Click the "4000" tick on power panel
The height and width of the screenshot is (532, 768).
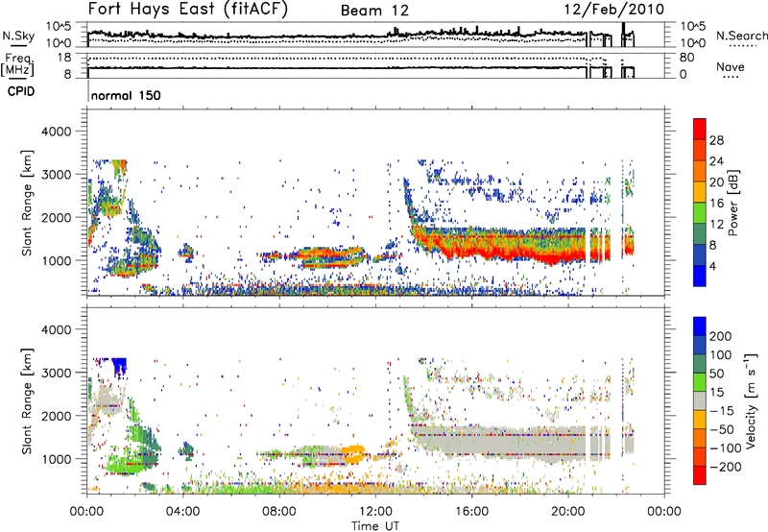pos(56,132)
